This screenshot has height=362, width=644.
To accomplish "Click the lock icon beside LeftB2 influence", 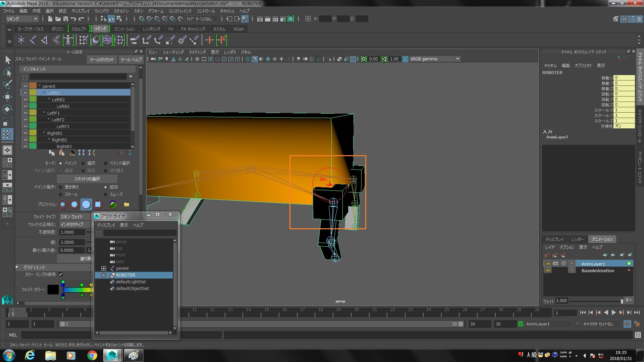I will (25, 100).
